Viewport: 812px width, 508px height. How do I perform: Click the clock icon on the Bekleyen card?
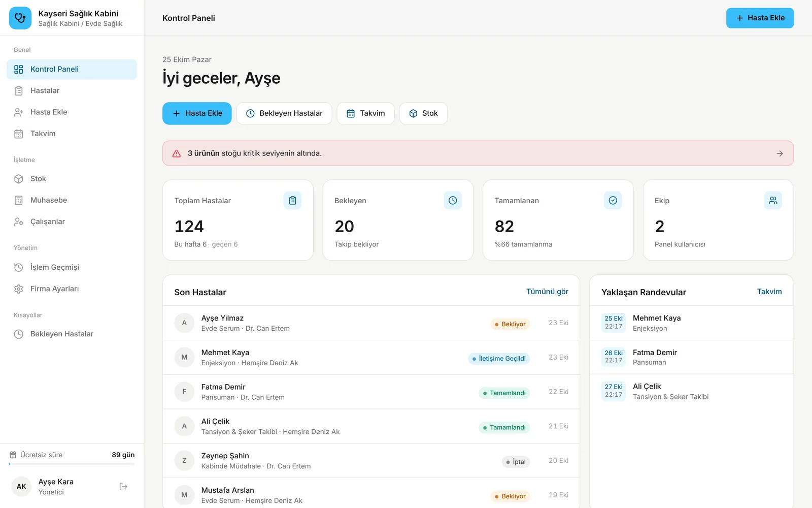(453, 201)
